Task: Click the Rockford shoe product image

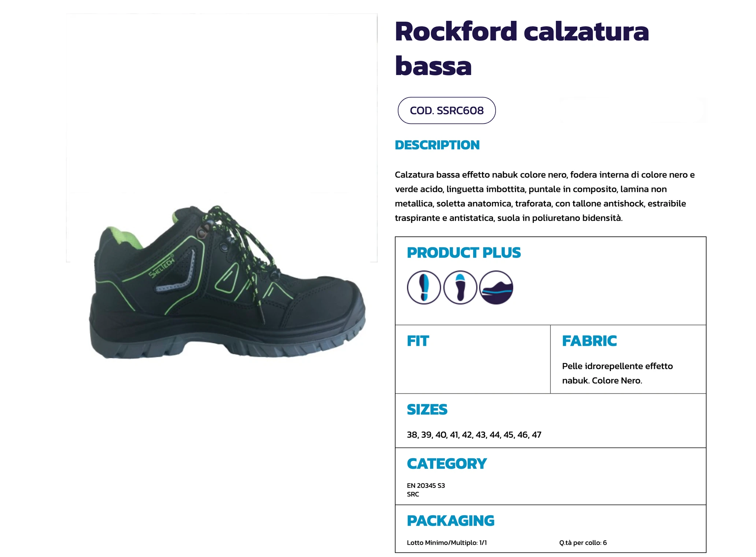Action: tap(227, 283)
